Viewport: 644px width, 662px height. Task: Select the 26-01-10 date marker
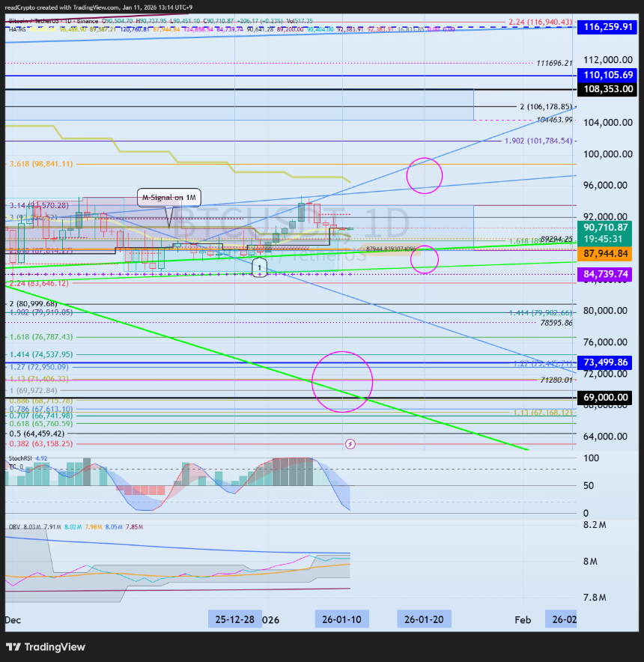(x=341, y=619)
